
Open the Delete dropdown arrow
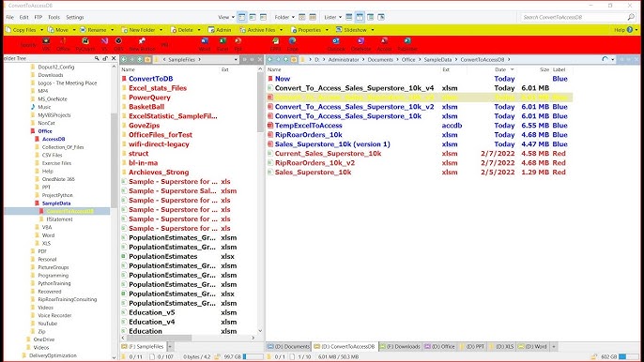(x=199, y=30)
